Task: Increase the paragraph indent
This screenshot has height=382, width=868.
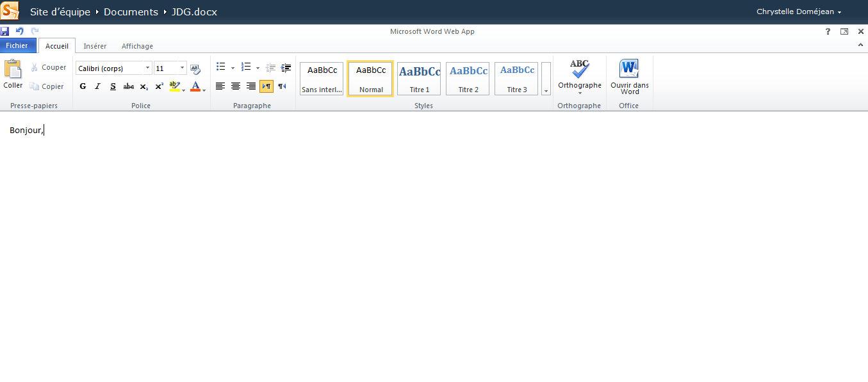Action: pos(286,67)
